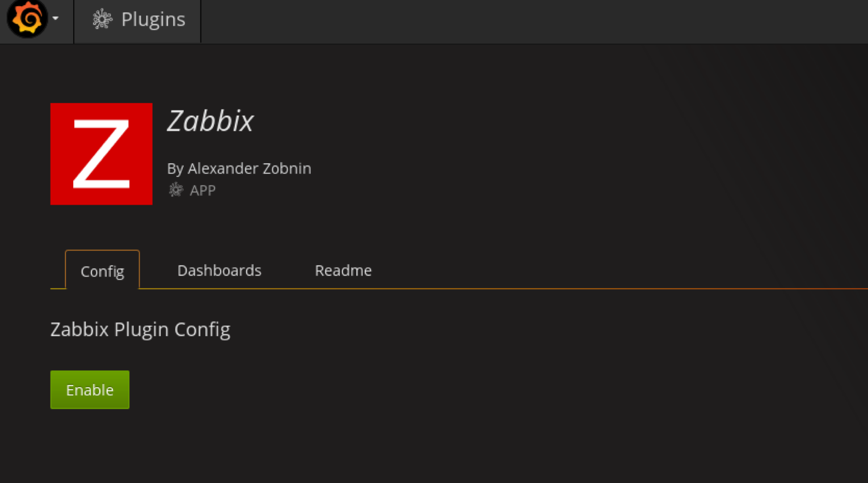Open the dropdown caret beside Grafana logo

pos(56,19)
